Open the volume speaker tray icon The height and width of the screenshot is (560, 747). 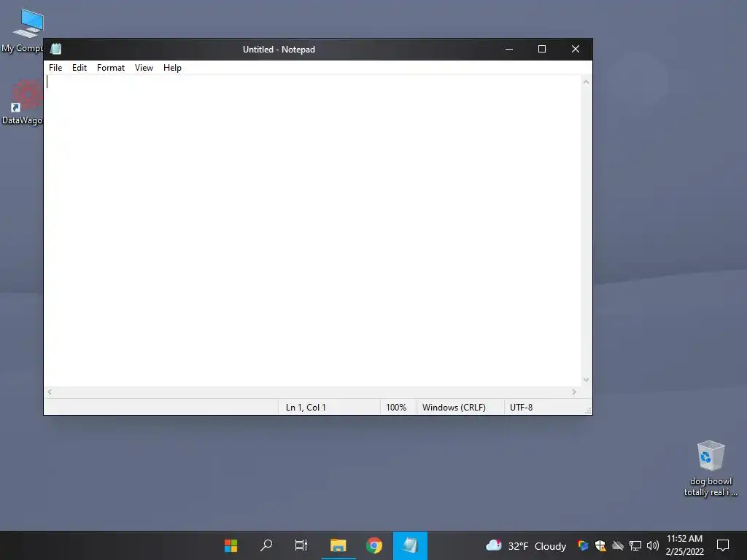[653, 545]
